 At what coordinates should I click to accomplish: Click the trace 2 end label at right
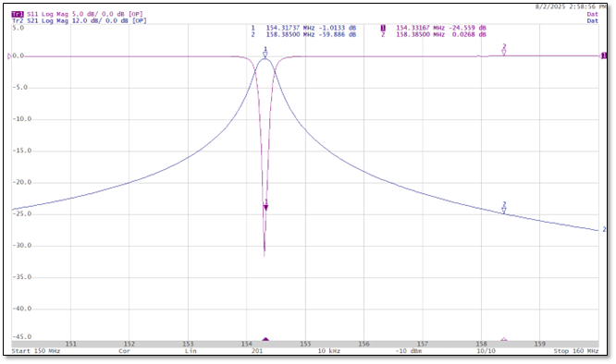point(604,229)
